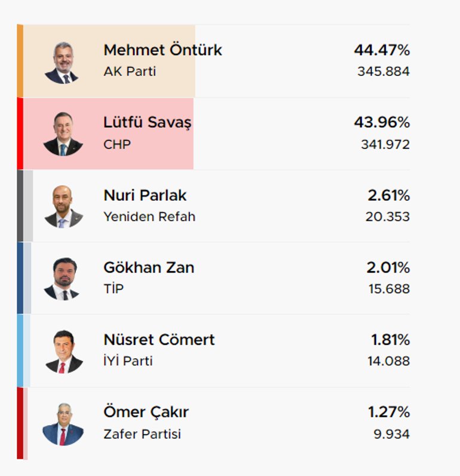
Task: Click the 44.47% vote percentage
Action: (x=382, y=50)
